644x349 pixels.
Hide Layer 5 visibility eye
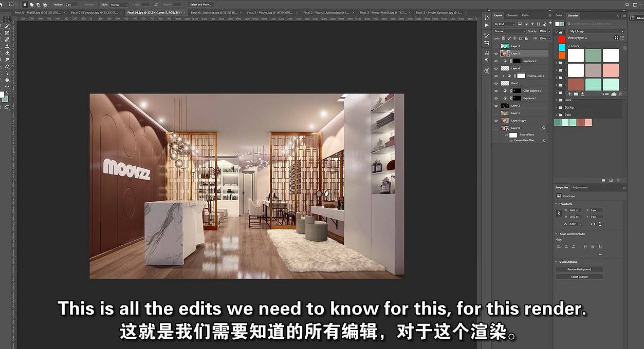pyautogui.click(x=496, y=53)
